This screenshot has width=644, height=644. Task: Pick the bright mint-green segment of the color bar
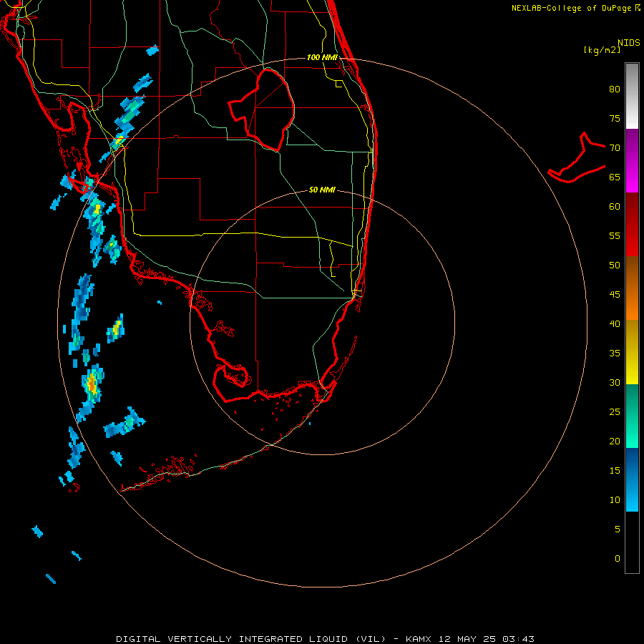[x=632, y=431]
